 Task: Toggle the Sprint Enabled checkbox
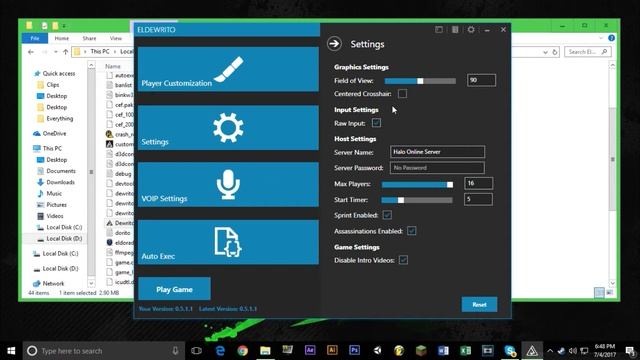[x=387, y=215]
